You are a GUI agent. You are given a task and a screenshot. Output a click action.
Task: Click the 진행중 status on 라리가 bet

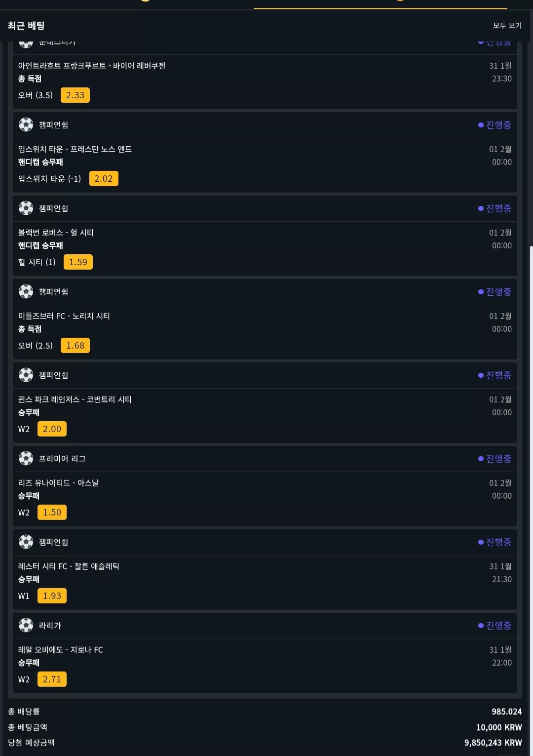point(495,625)
